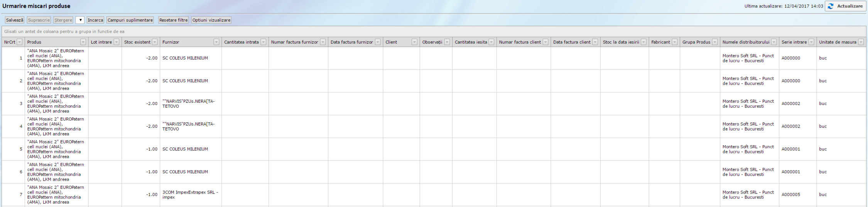Click the Resetare filtre button
The width and height of the screenshot is (868, 207).
point(173,20)
